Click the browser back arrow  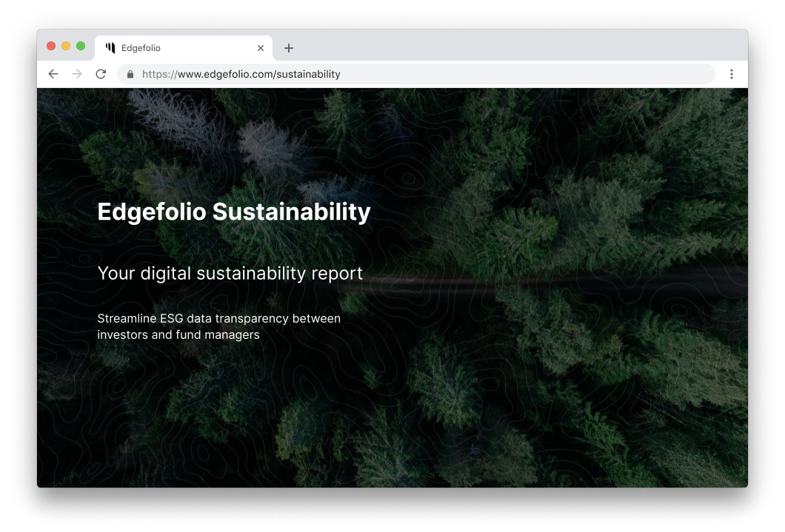click(53, 74)
